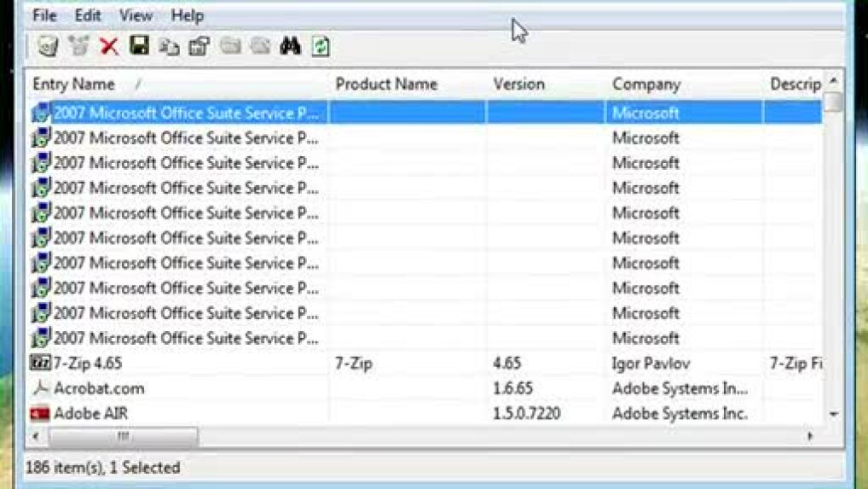The width and height of the screenshot is (868, 489).
Task: Sort by Company column header
Action: 646,84
